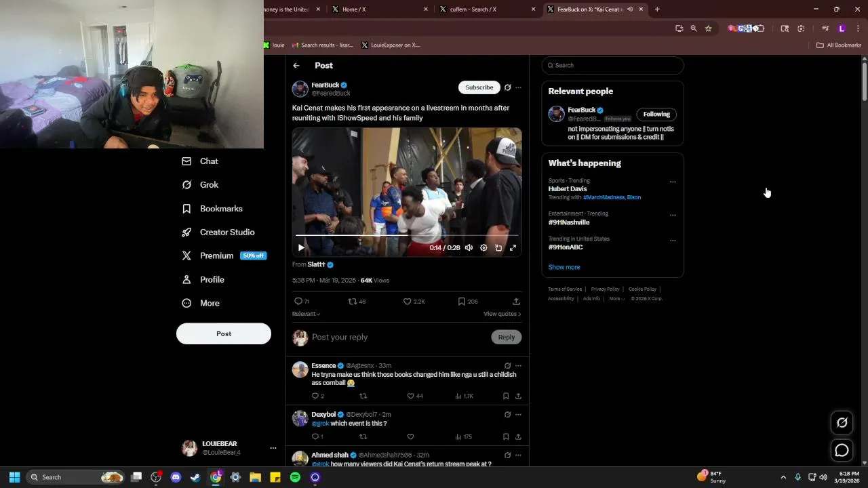868x488 pixels.
Task: Open Chrome media control icon
Action: pos(825,28)
